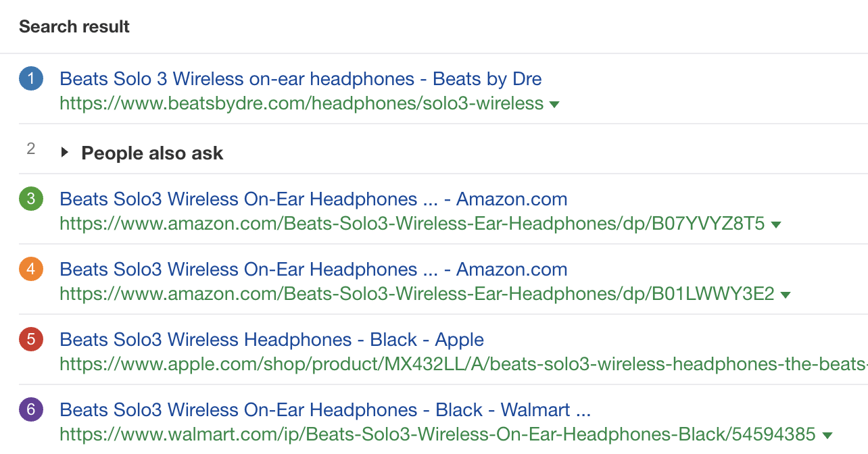Open the third result's Amazon.com title link

[x=313, y=199]
